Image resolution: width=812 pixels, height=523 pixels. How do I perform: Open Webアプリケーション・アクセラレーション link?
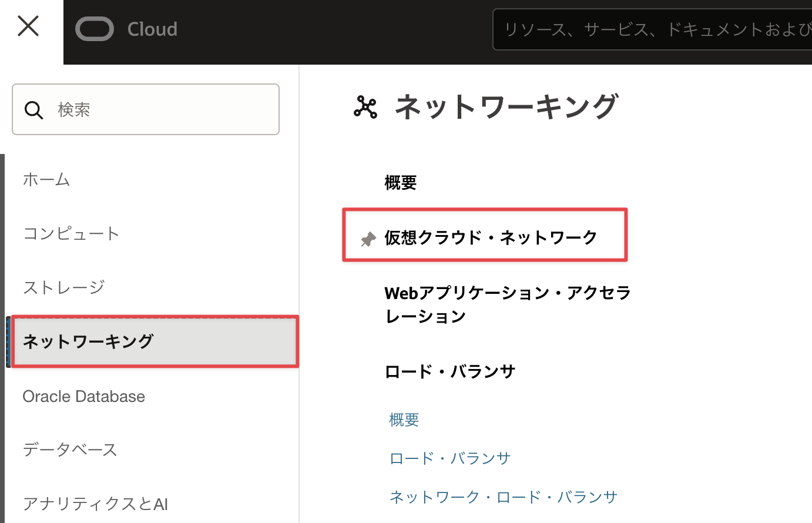[x=507, y=304]
